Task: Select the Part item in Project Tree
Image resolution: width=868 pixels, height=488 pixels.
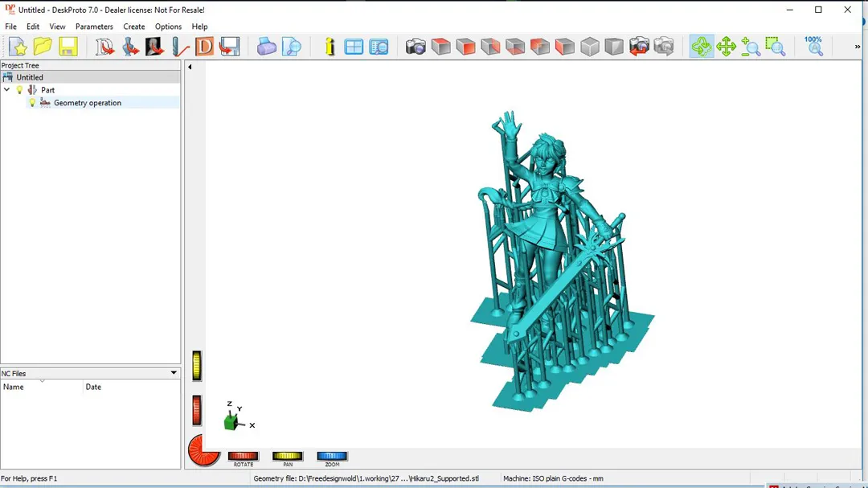Action: tap(47, 90)
